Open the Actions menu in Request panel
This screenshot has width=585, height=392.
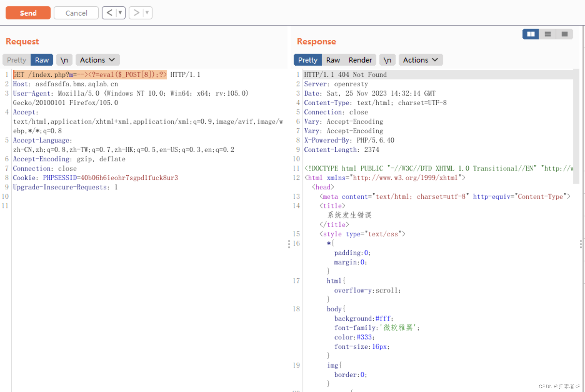[97, 60]
